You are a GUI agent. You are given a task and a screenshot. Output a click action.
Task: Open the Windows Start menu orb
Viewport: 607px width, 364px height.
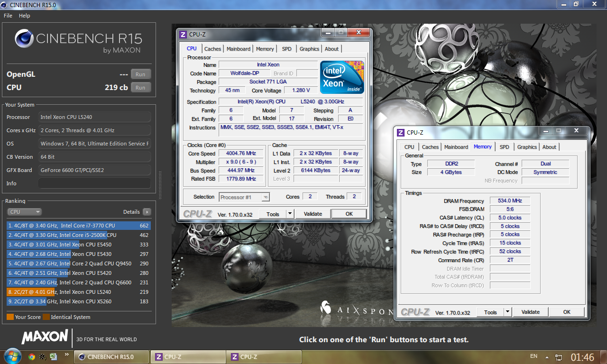point(12,356)
